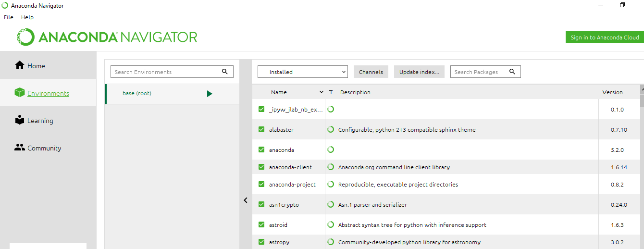The width and height of the screenshot is (644, 249).
Task: Uncheck the anaconda-project package checkbox
Action: 261,185
